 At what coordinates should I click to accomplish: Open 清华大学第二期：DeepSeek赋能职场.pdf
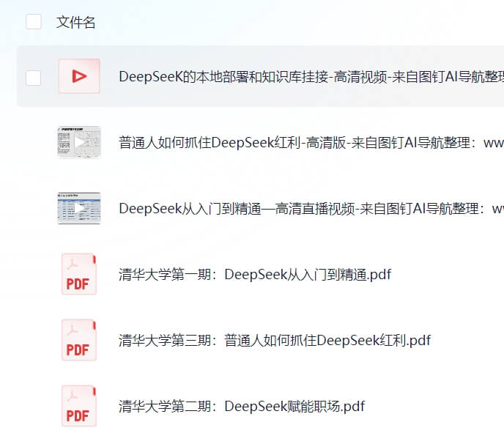[x=242, y=407]
